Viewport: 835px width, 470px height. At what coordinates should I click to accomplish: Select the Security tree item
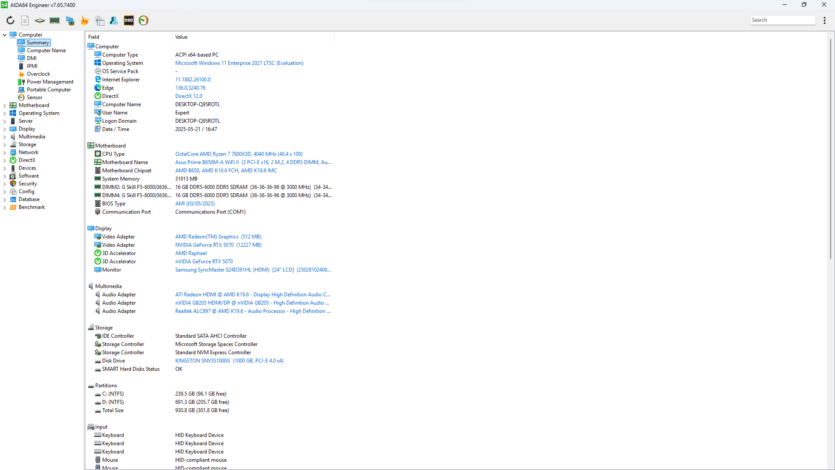click(x=28, y=184)
